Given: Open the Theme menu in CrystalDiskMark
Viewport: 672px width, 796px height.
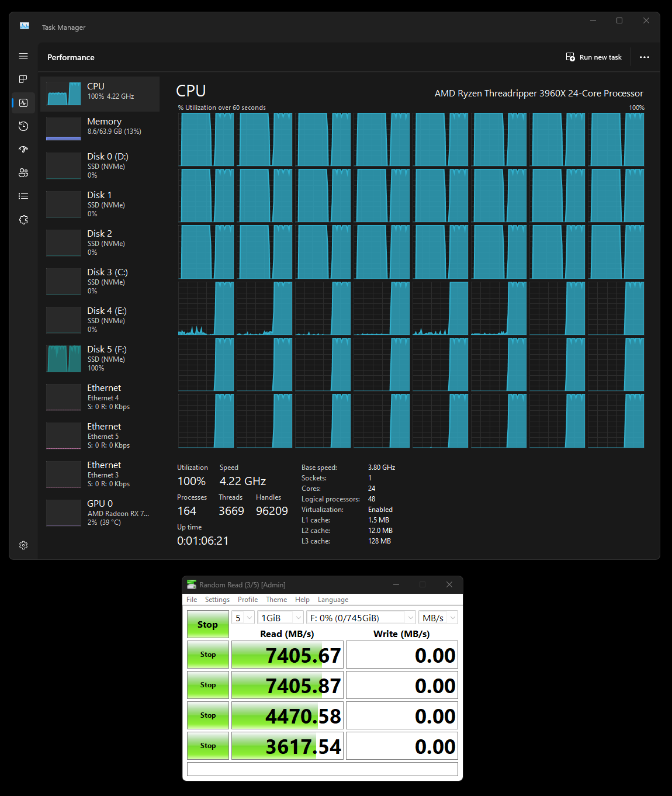Looking at the screenshot, I should [276, 600].
